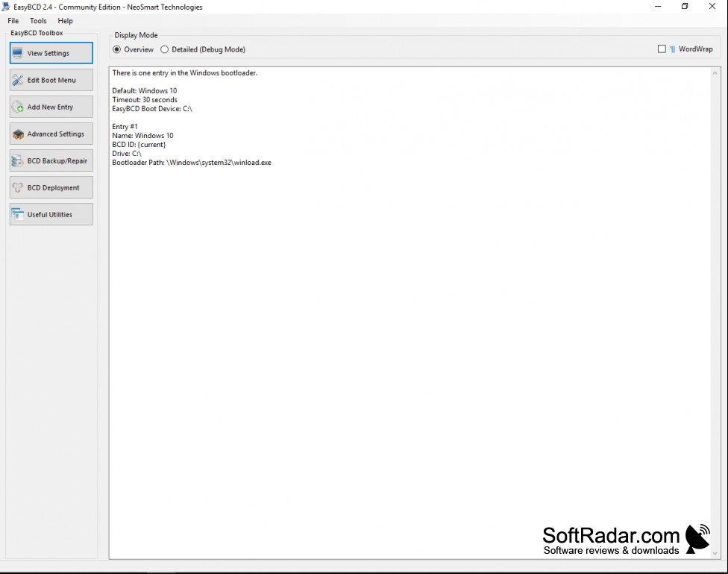Click the 'BCD ID: {current}' line
Screen dimensions: 728x574
(x=139, y=145)
